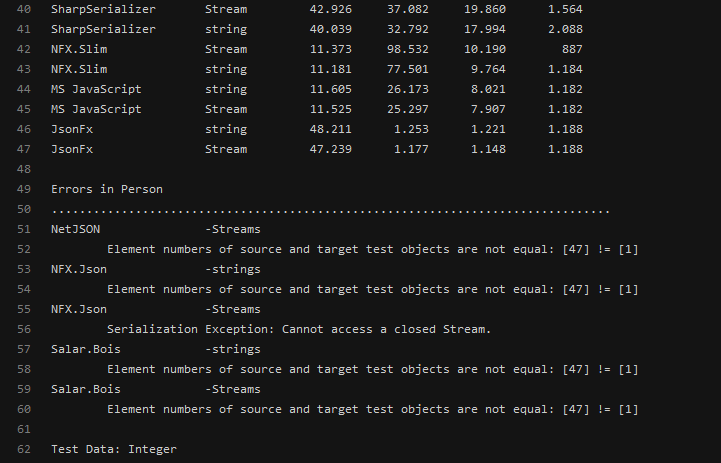Click line number 53 in the gutter
Viewport: 721px width, 463px height.
[x=25, y=269]
